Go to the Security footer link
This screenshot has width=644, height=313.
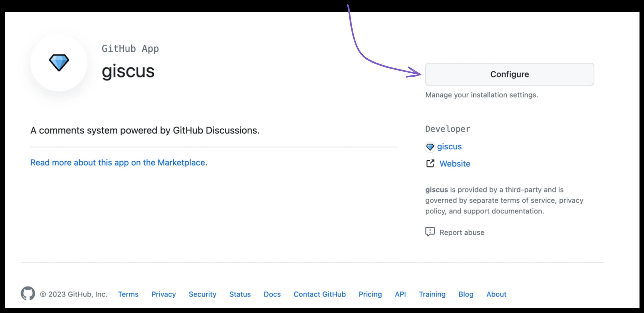click(203, 294)
